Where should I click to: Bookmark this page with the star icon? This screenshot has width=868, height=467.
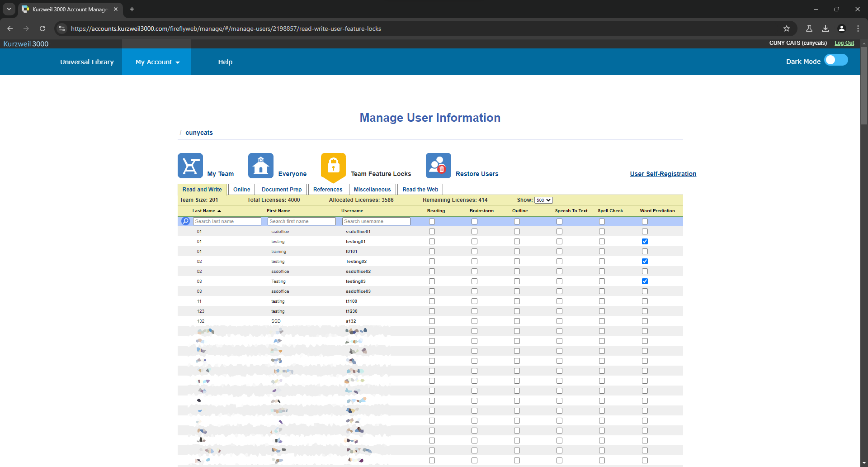[x=787, y=29]
